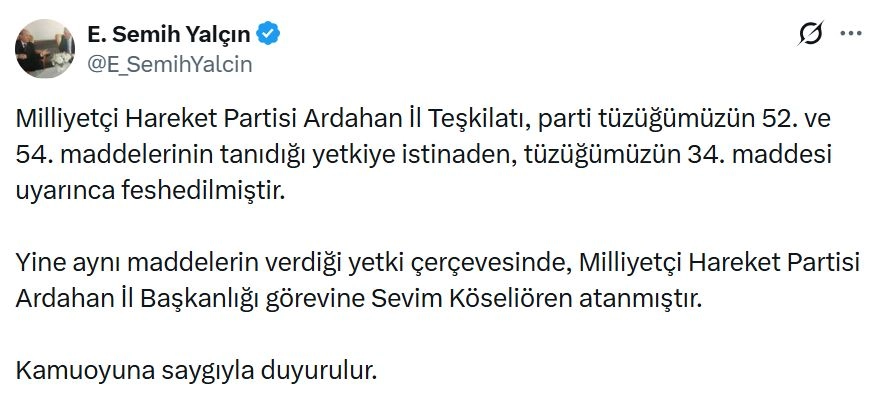Click the phrase "Yine aynı maddelerin"
The image size is (888, 401).
point(116,263)
